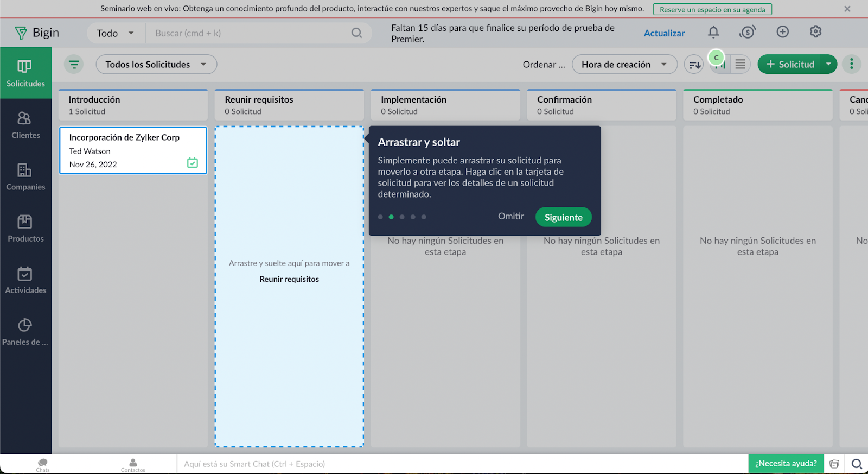Click the Nov 26, 2022 date
This screenshot has height=474, width=868.
click(93, 165)
